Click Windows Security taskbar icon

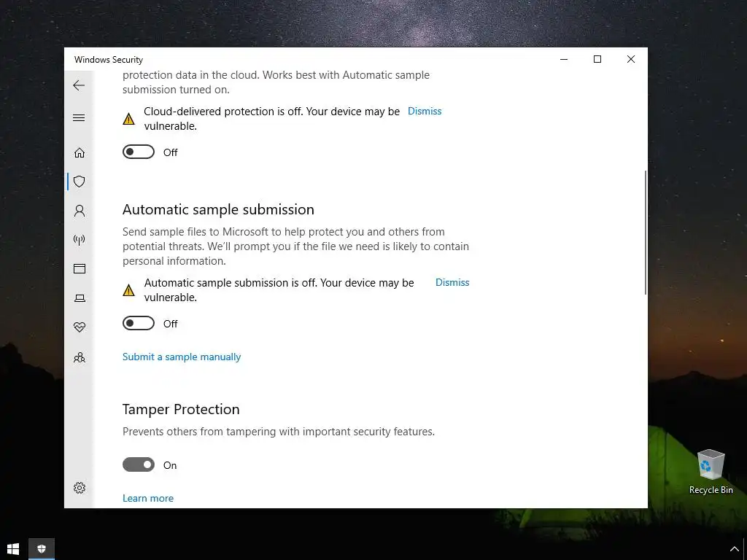pyautogui.click(x=42, y=549)
